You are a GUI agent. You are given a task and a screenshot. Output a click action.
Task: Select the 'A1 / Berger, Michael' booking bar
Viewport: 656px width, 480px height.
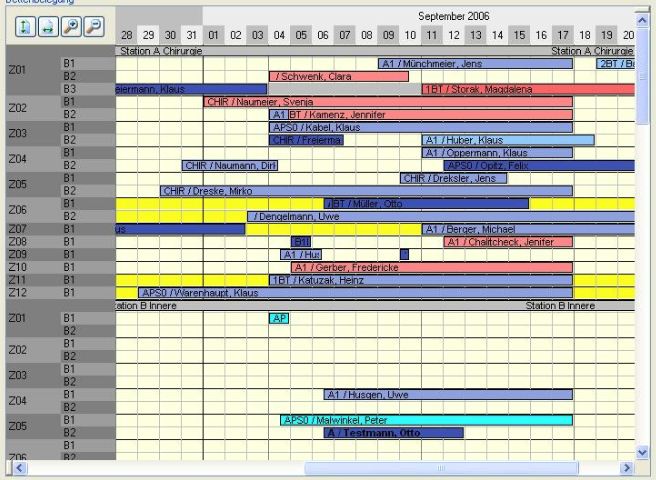pos(528,229)
